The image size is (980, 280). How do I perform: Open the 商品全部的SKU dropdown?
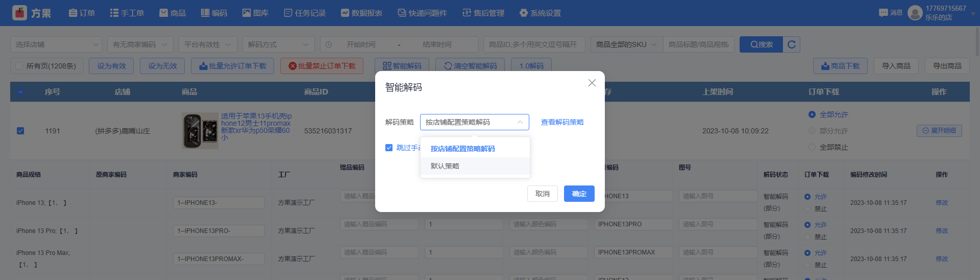[x=627, y=44]
